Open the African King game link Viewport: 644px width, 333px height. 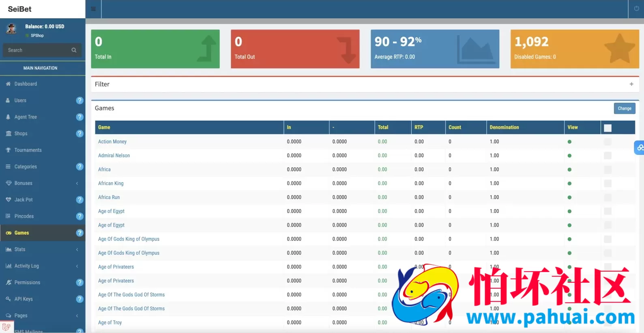point(111,184)
